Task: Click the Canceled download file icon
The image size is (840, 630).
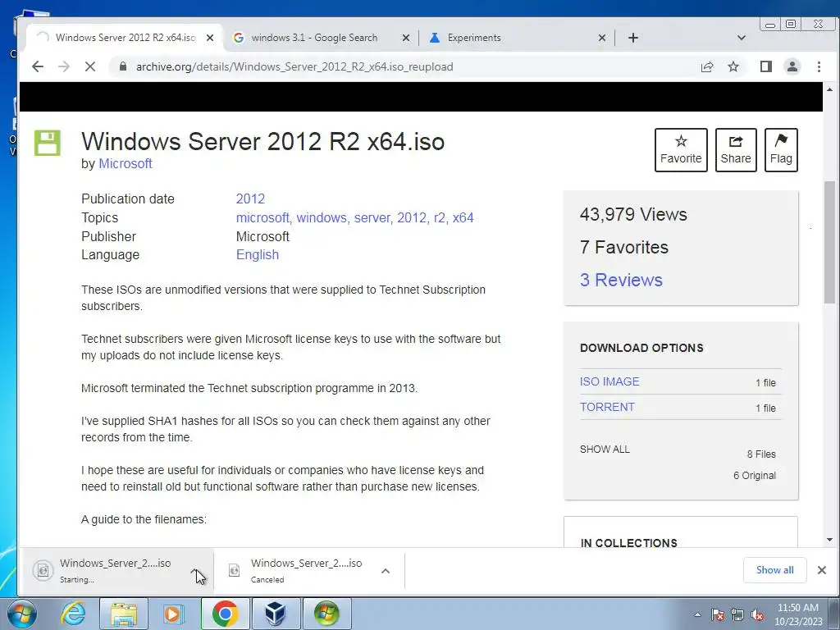Action: click(234, 570)
